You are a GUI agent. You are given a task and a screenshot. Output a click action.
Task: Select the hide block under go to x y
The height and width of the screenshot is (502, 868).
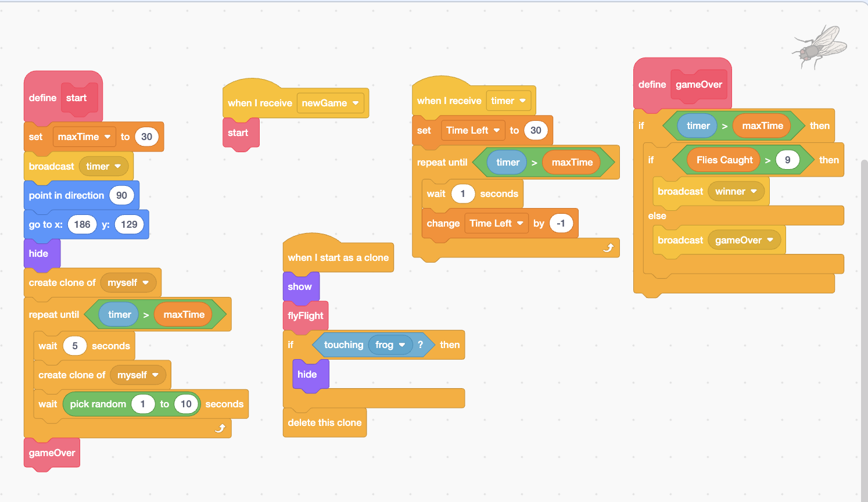[x=42, y=253]
